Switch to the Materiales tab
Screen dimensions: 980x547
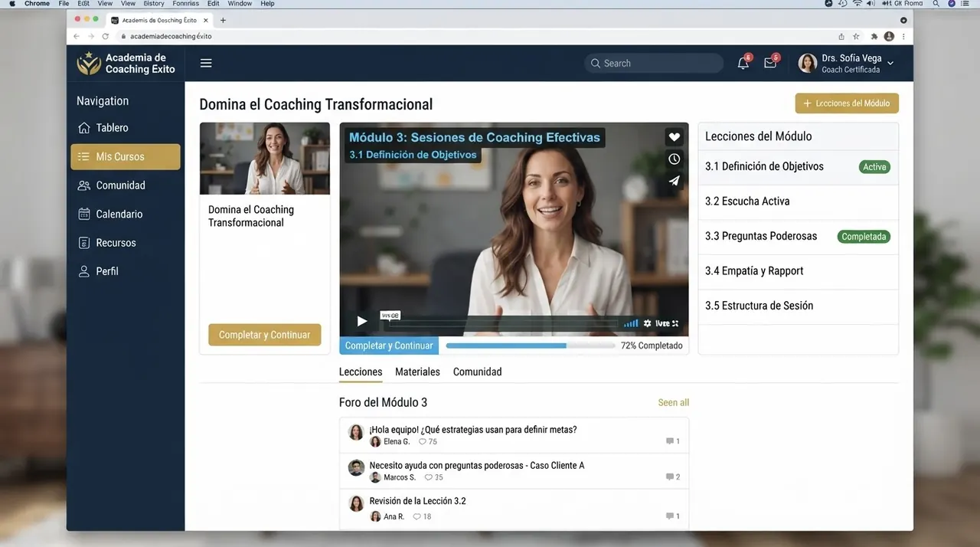coord(417,372)
